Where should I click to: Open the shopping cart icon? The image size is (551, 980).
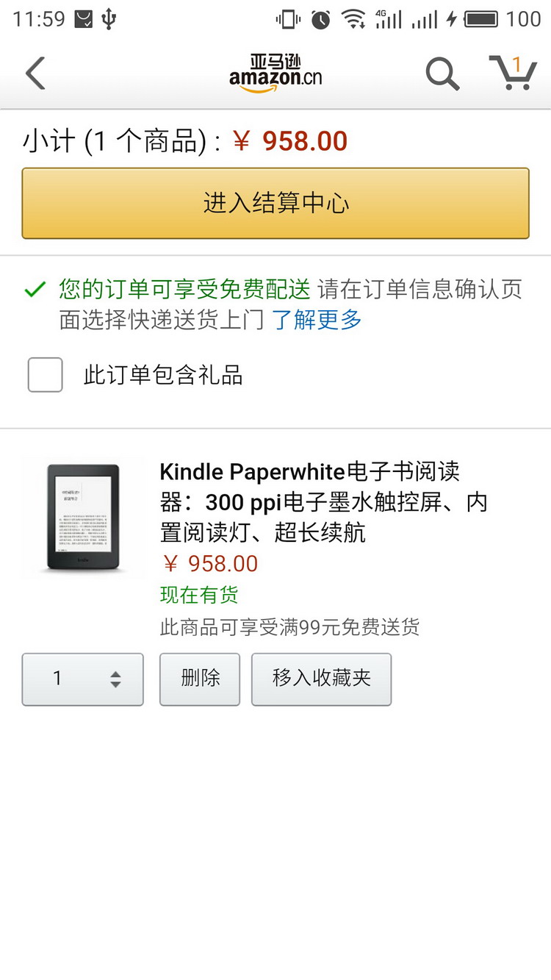click(x=513, y=73)
